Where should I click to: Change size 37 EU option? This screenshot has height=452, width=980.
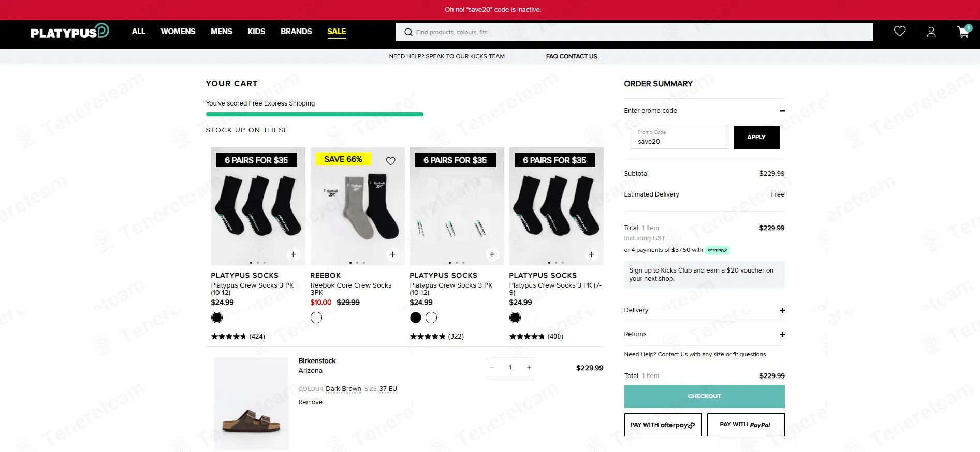tap(388, 389)
